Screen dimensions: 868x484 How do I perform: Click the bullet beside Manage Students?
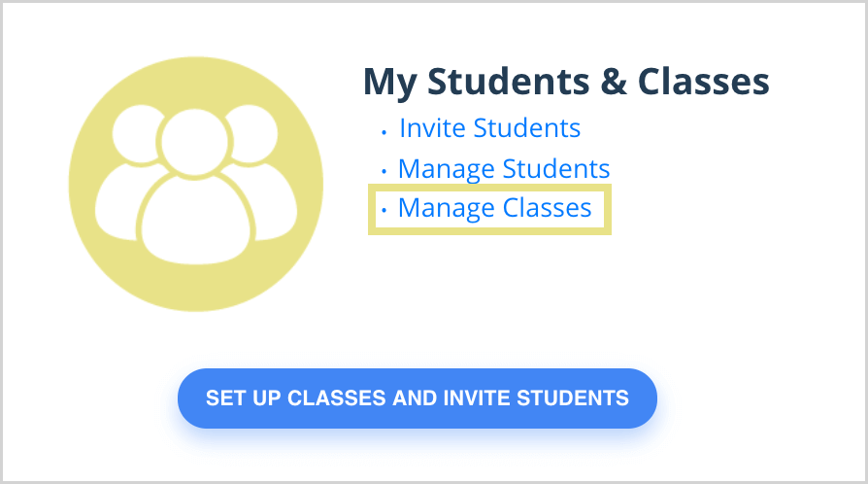[x=384, y=171]
